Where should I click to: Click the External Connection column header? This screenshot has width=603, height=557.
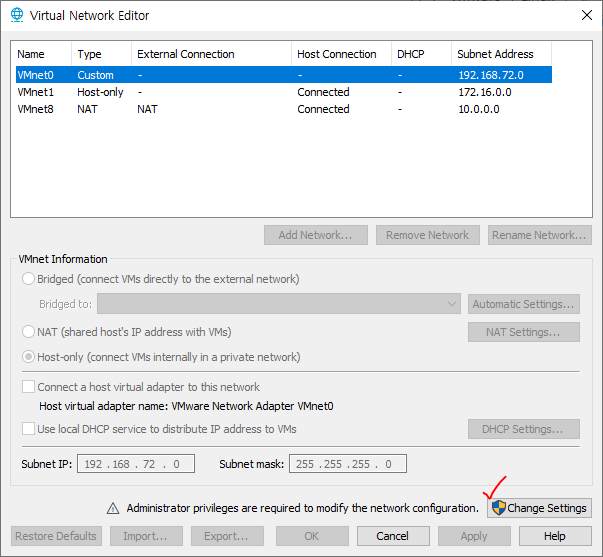[x=212, y=54]
